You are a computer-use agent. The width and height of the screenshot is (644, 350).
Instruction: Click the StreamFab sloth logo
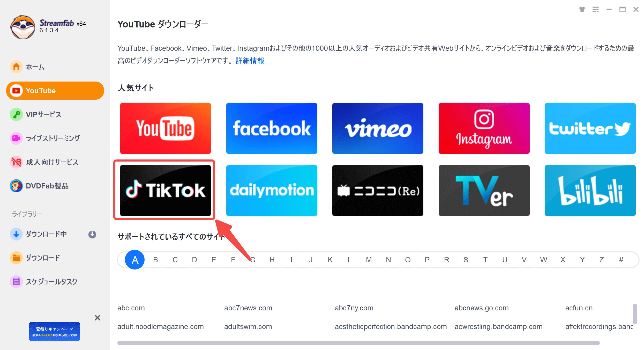tap(22, 27)
